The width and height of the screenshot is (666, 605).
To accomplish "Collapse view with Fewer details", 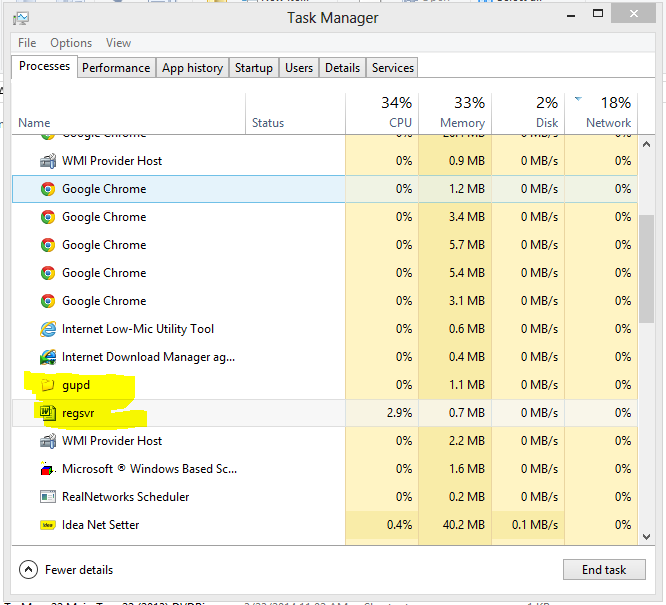I will pos(66,570).
